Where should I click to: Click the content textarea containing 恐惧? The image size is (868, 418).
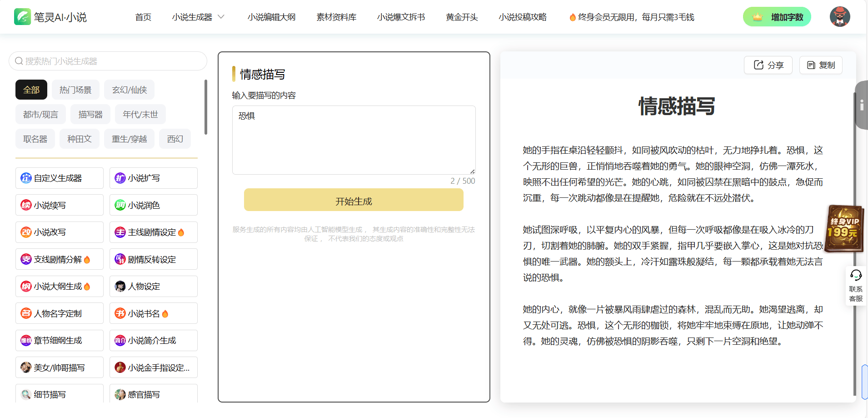point(354,140)
